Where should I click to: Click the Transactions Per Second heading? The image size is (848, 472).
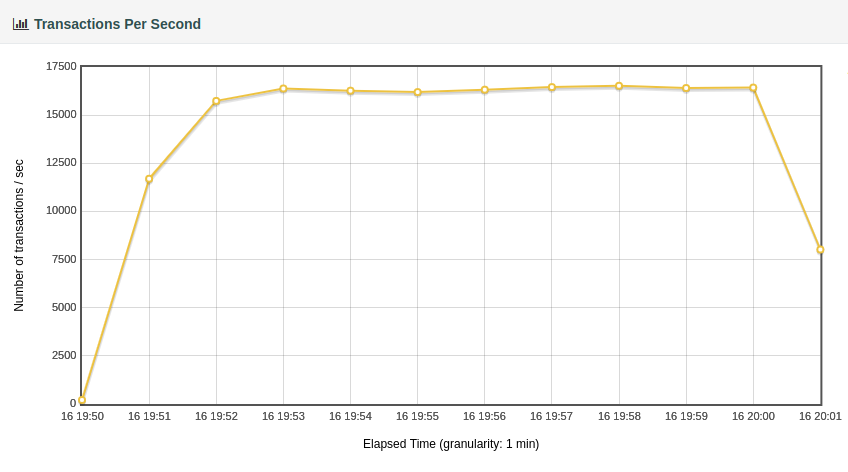point(117,24)
